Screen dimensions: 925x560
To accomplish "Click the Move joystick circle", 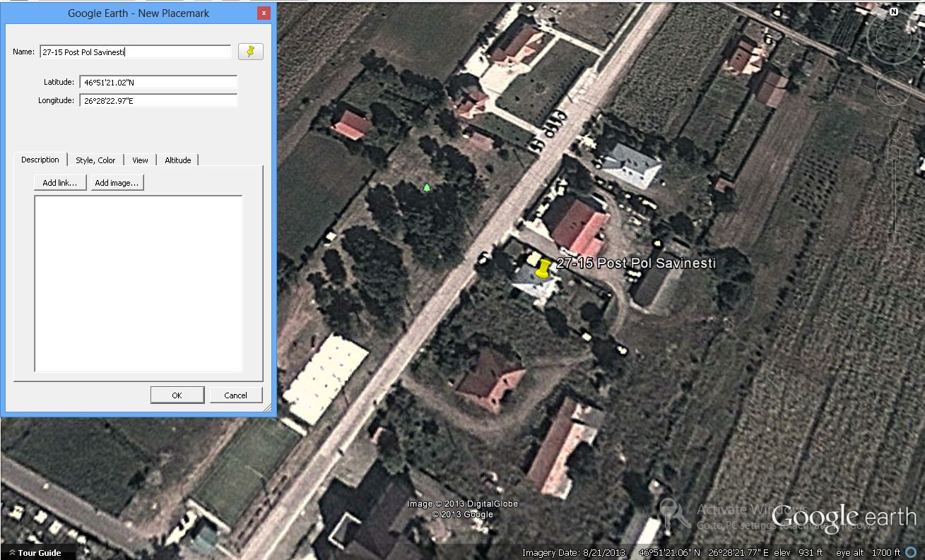I will click(x=893, y=88).
